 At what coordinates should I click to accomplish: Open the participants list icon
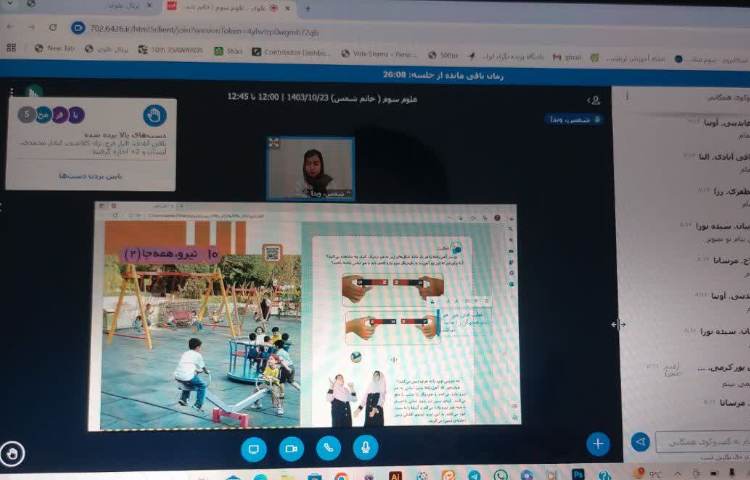[594, 100]
